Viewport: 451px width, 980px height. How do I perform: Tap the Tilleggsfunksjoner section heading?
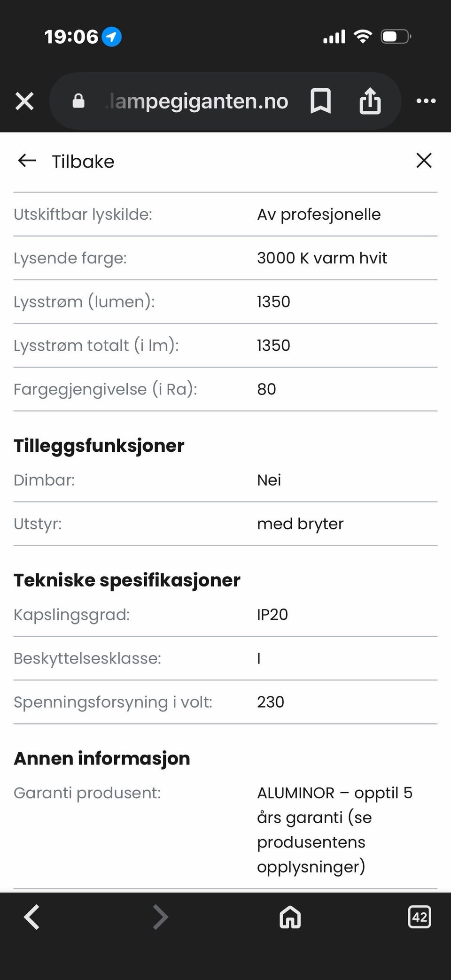(99, 446)
